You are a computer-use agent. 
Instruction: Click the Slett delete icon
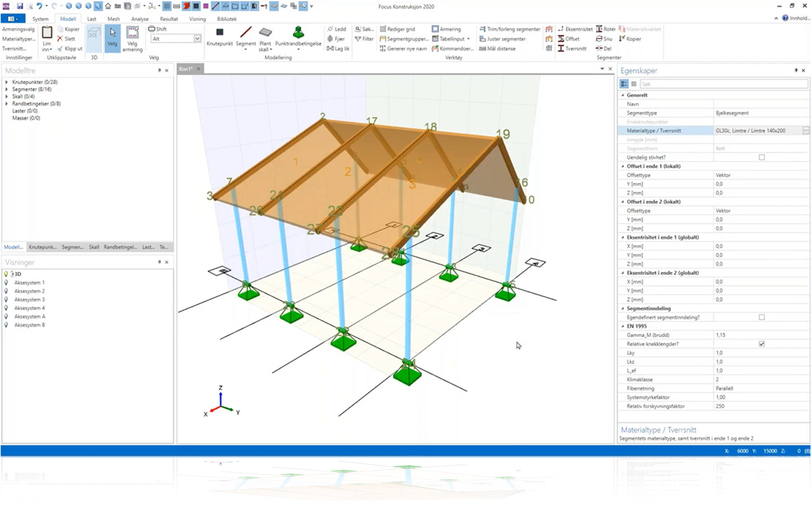click(x=66, y=39)
